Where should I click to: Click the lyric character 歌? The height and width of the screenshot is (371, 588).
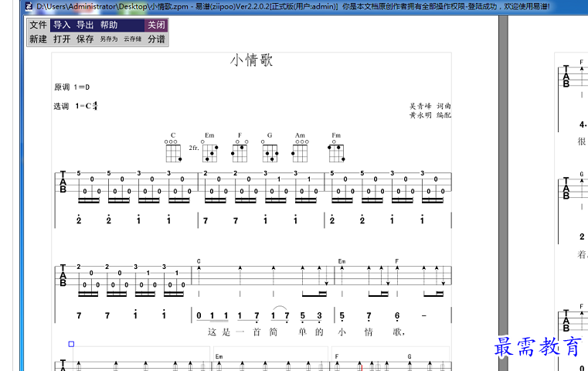tap(397, 332)
